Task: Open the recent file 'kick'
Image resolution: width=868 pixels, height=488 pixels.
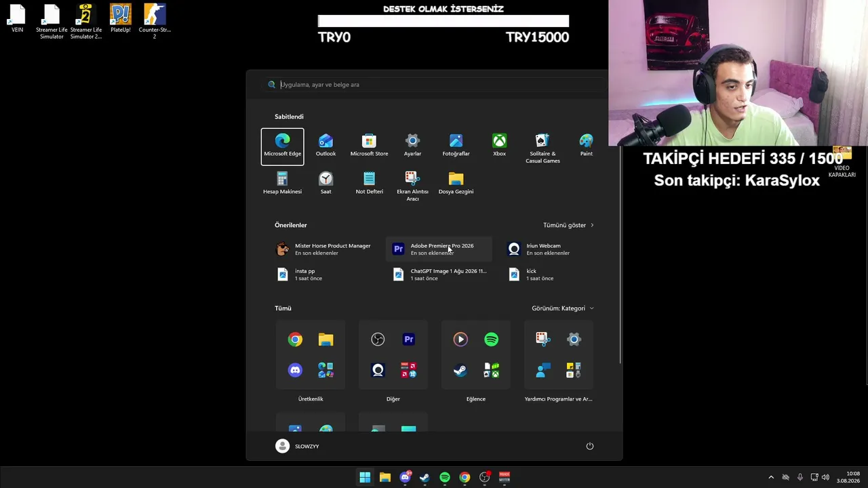Action: tap(555, 274)
